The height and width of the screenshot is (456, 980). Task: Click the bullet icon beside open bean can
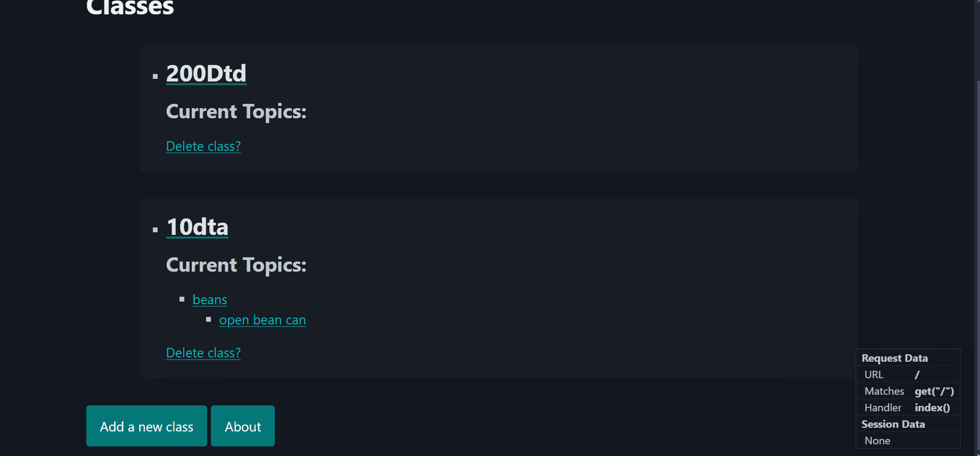[209, 319]
